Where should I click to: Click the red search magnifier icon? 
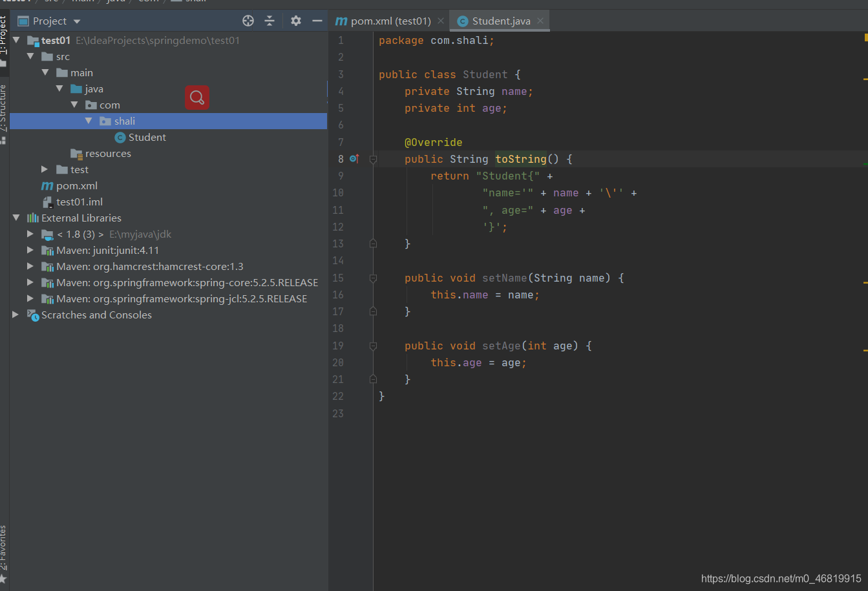click(x=197, y=98)
